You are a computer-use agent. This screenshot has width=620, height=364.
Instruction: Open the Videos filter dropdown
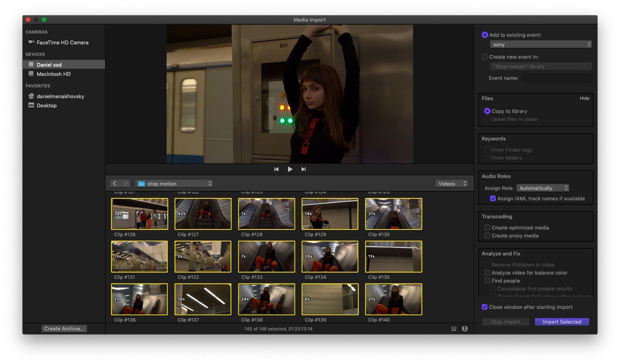[452, 183]
